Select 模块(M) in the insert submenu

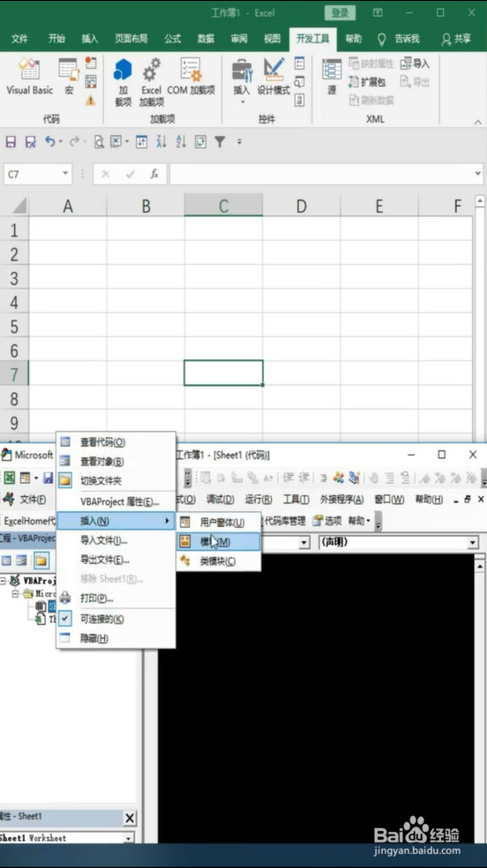tap(218, 542)
